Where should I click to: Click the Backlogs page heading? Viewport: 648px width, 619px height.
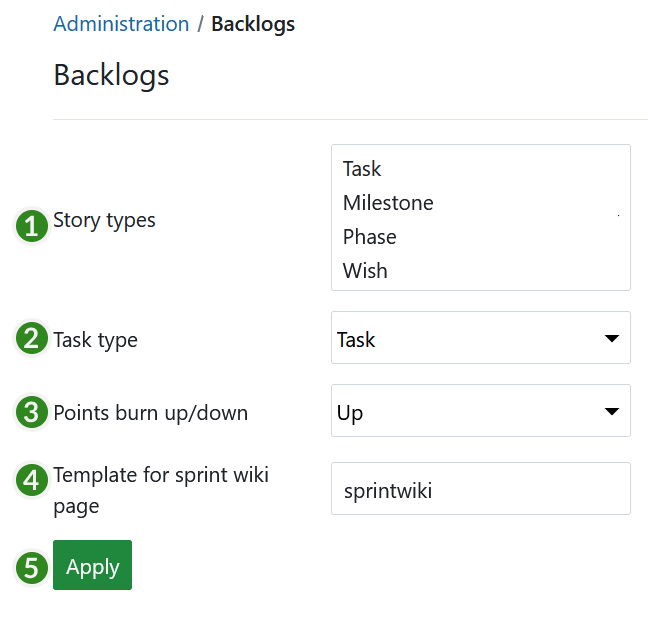[x=111, y=75]
